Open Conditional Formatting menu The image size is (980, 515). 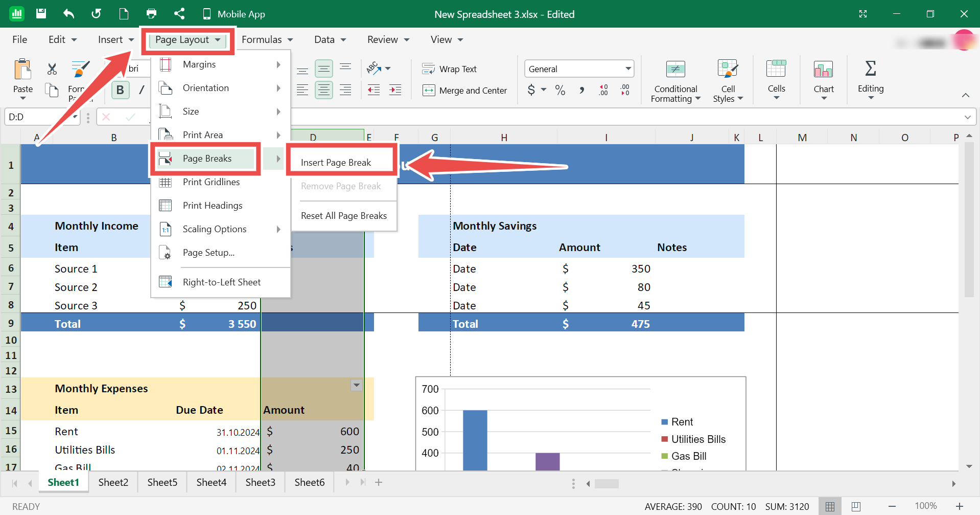675,81
